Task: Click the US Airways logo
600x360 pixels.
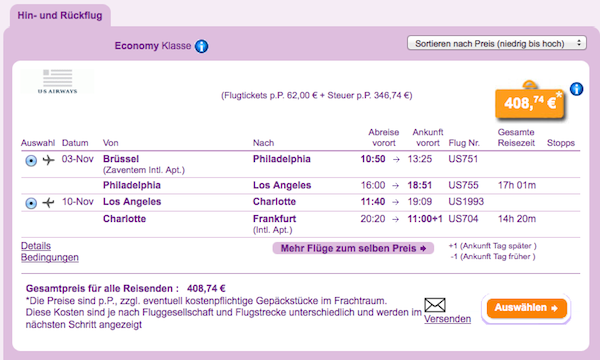Action: 57,81
